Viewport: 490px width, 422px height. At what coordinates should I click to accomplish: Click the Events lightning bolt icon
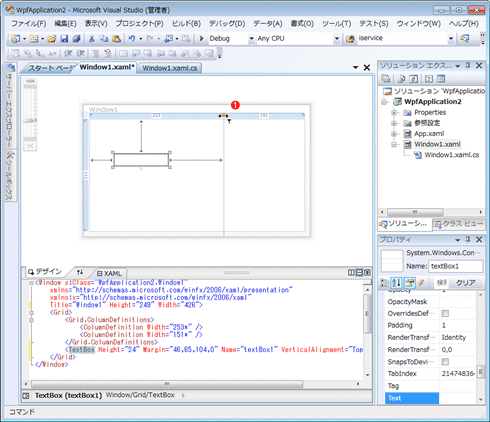pos(421,283)
